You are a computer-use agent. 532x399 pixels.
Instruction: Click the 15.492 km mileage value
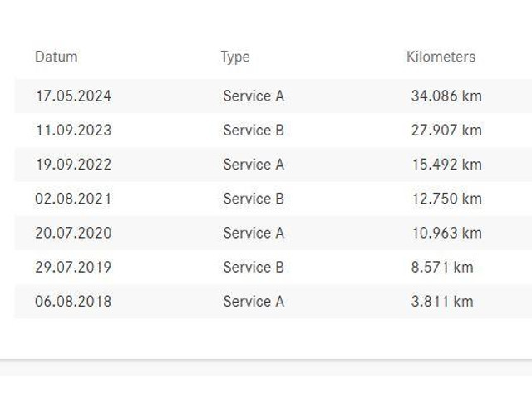[446, 165]
